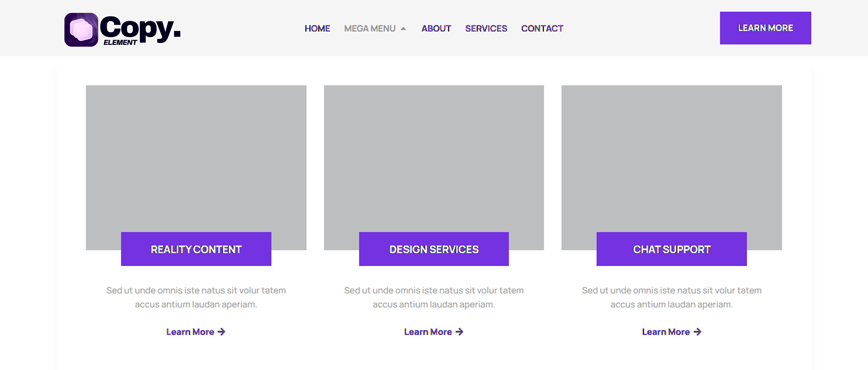Follow Learn More link under Chat Support

click(666, 332)
